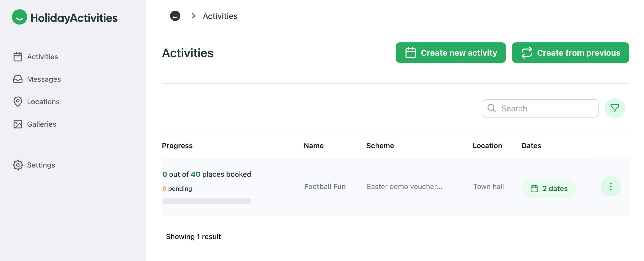Viewport: 644px width, 261px height.
Task: Click the Activities breadcrumb link
Action: (220, 16)
